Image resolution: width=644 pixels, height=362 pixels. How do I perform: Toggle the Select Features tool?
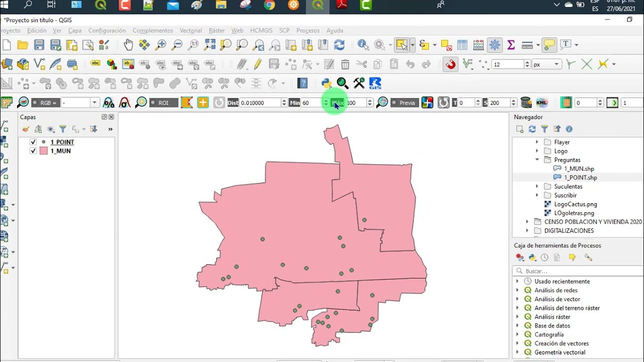tap(401, 45)
